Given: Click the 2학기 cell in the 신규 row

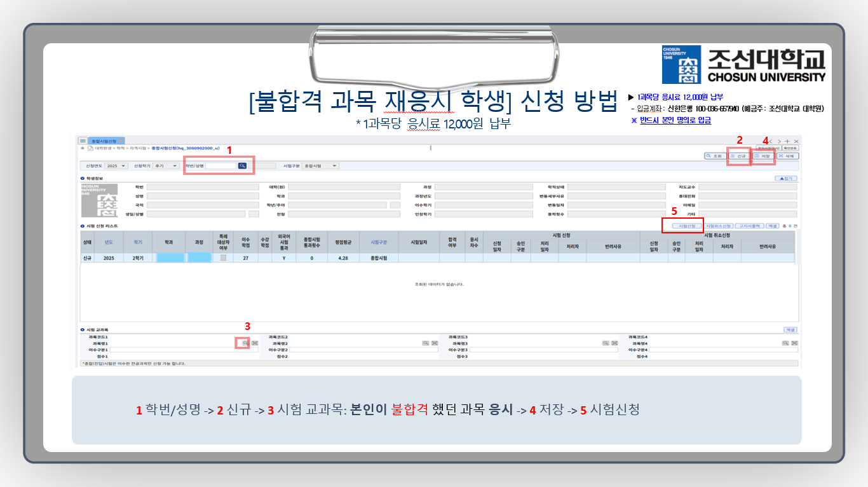Looking at the screenshot, I should (138, 258).
